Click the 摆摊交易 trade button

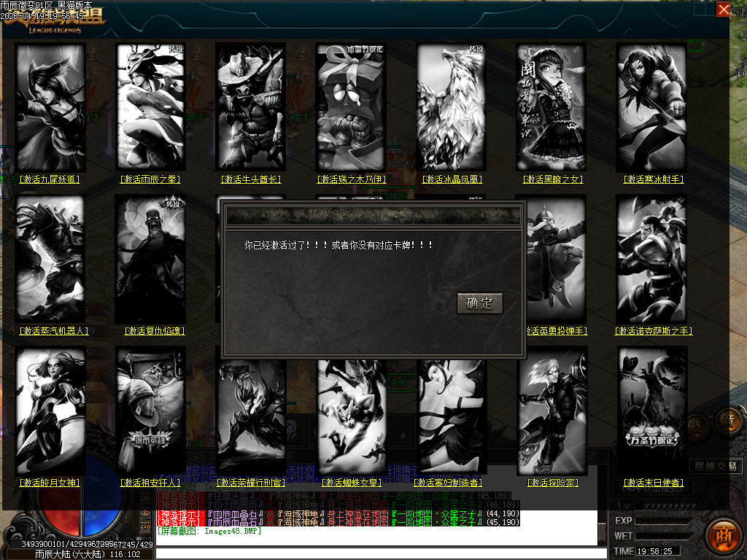717,467
